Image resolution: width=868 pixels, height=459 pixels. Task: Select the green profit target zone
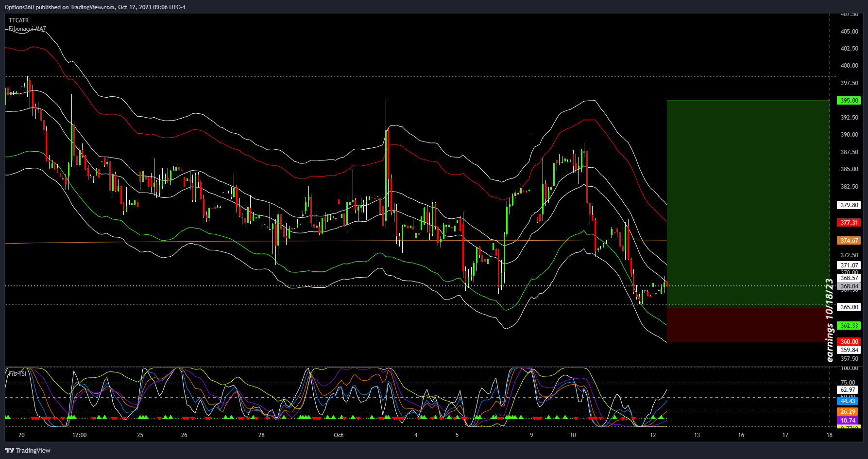[748, 203]
